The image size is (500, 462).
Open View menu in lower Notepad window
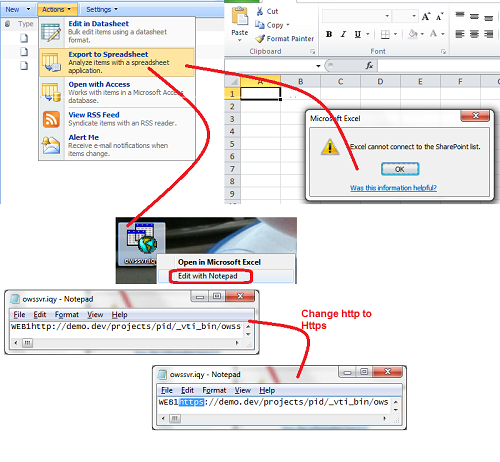click(x=242, y=390)
